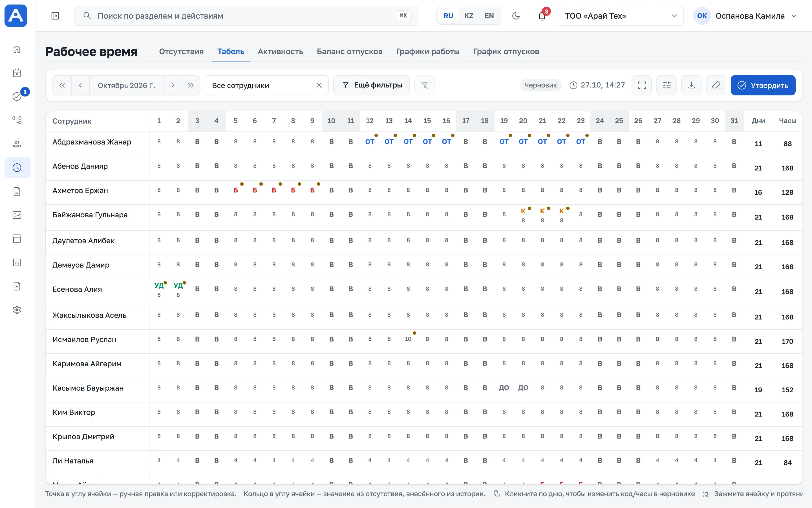Switch language to EN
The image size is (812, 508).
489,16
